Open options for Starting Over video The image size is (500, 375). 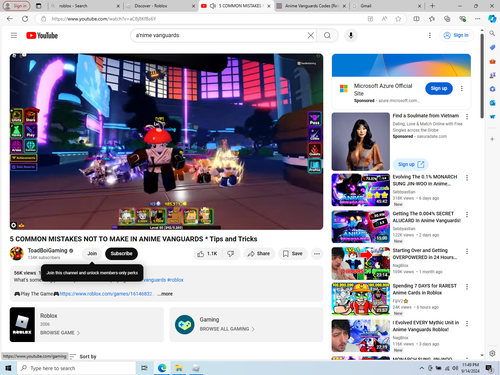pyautogui.click(x=467, y=251)
